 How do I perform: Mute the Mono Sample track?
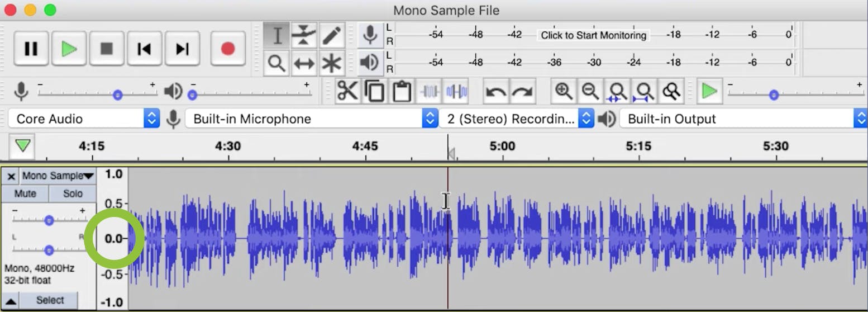[25, 193]
